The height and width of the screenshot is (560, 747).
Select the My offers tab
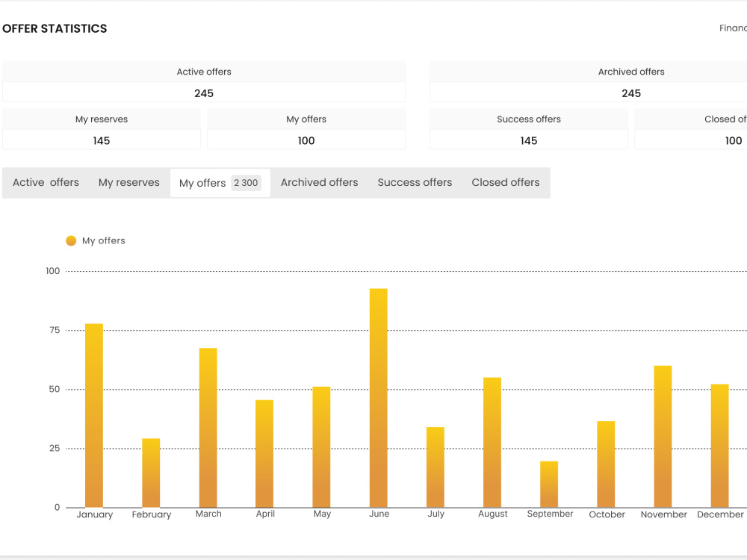click(x=220, y=183)
